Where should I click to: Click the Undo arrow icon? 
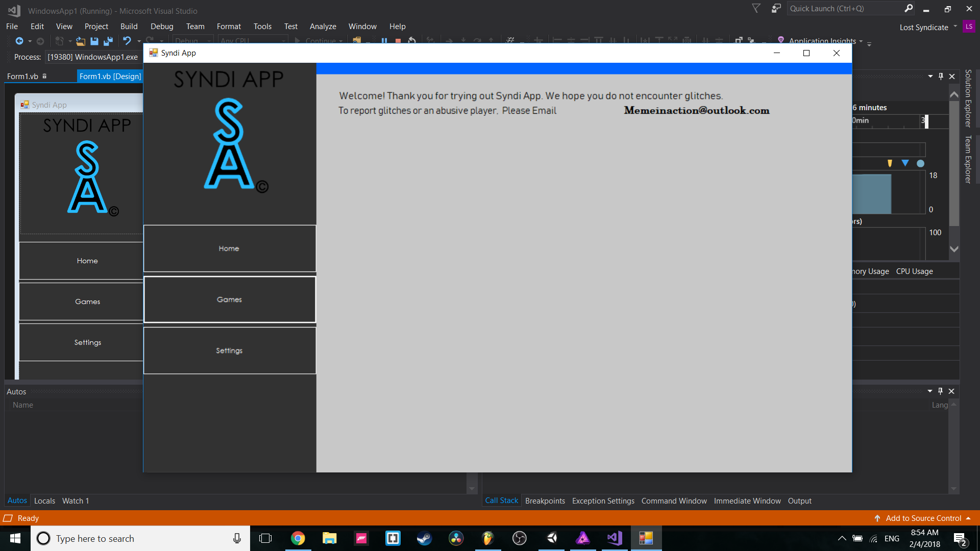[127, 41]
